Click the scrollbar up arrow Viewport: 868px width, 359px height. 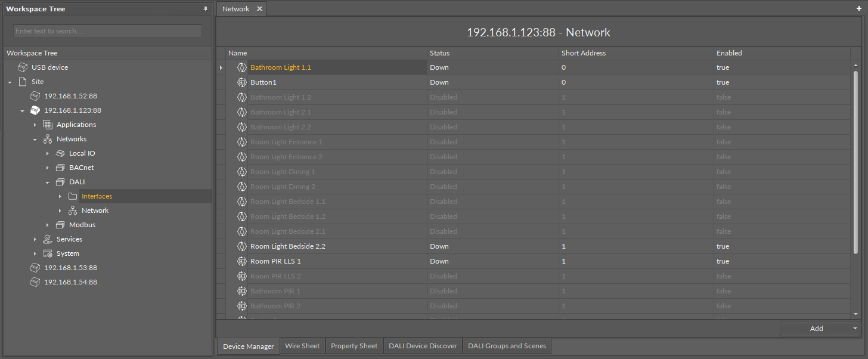tap(855, 65)
